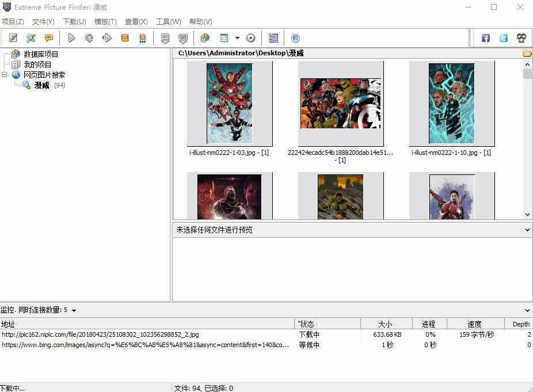Click the 大小 column header

(386, 324)
